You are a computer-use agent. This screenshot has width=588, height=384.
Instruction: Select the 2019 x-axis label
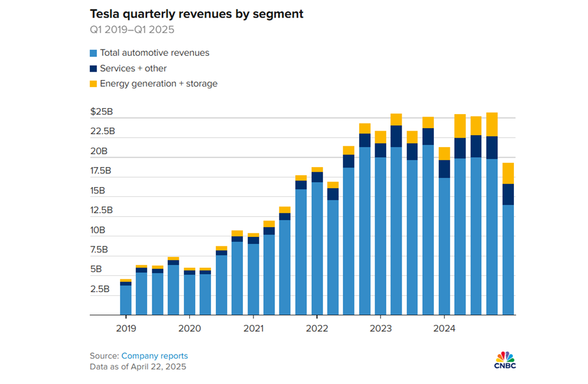pos(125,328)
